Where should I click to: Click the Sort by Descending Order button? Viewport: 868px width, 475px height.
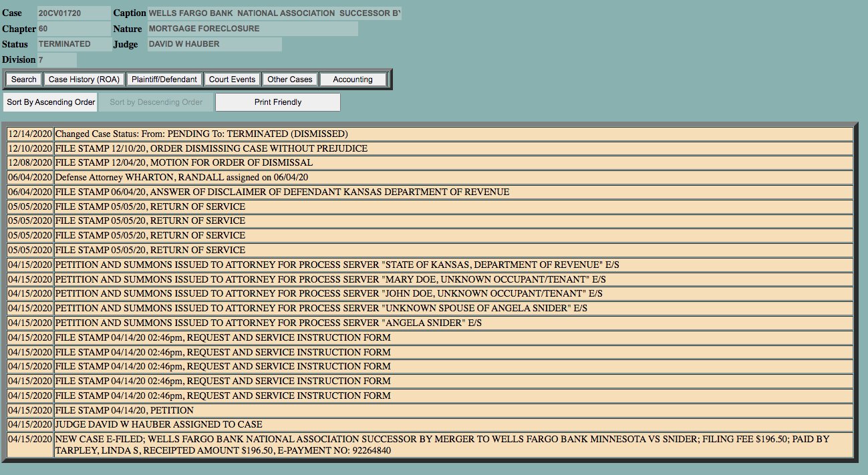156,102
